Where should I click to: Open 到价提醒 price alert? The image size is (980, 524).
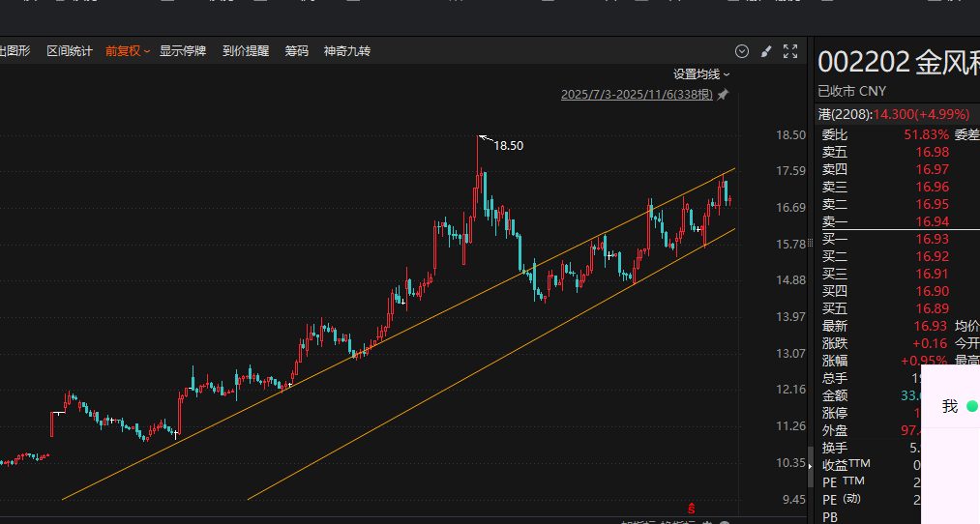coord(246,51)
